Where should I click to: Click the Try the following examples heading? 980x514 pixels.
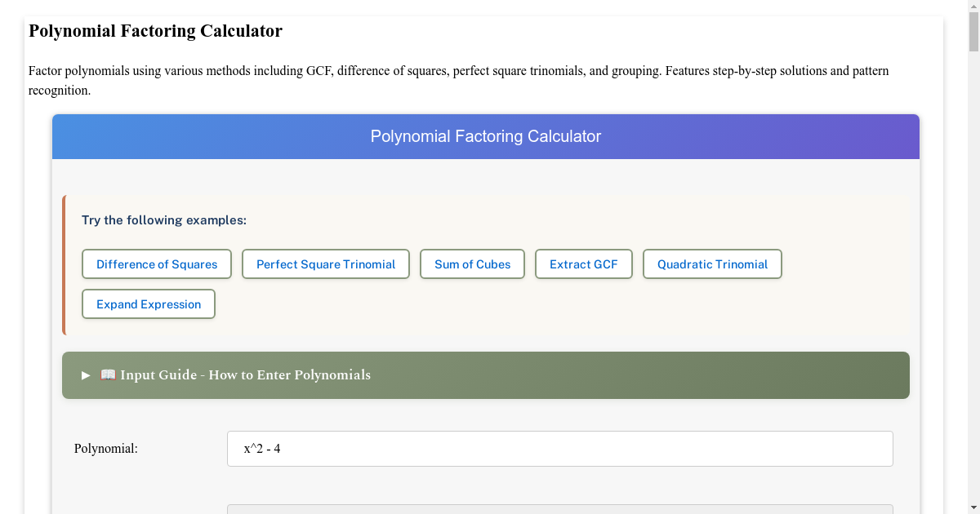(162, 219)
